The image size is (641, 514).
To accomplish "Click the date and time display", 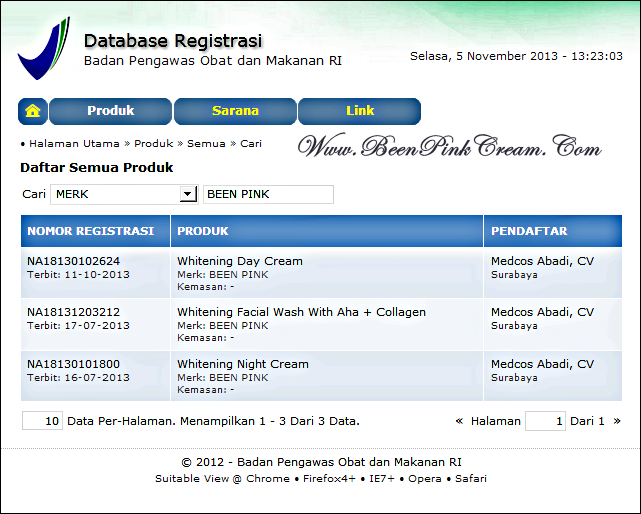I will 516,56.
